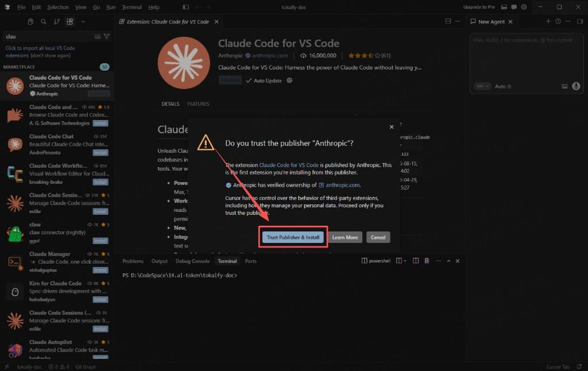Close the Extension: Claude Code tab
This screenshot has width=588, height=371.
click(x=216, y=22)
